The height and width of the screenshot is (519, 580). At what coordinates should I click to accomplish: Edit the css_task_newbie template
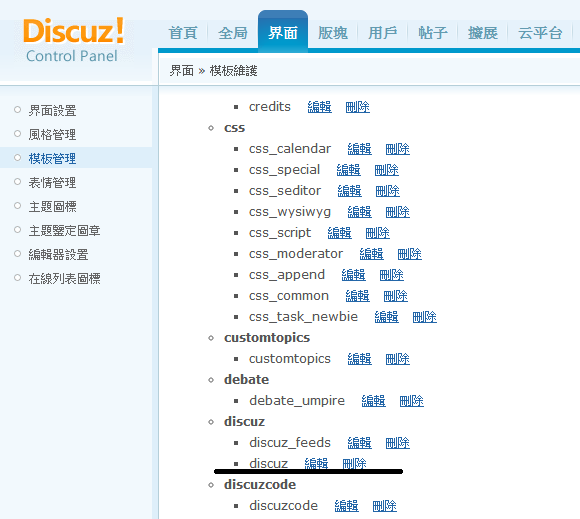pos(387,317)
